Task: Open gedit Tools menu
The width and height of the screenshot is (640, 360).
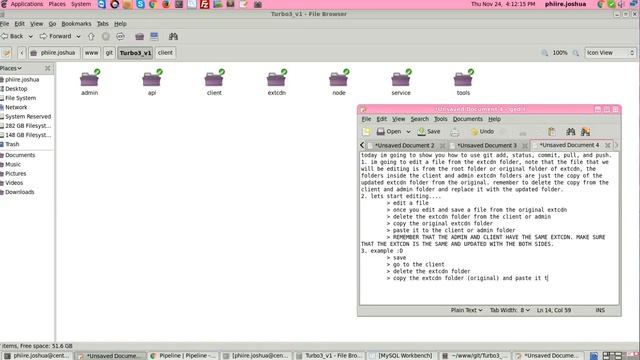Action: pos(440,119)
